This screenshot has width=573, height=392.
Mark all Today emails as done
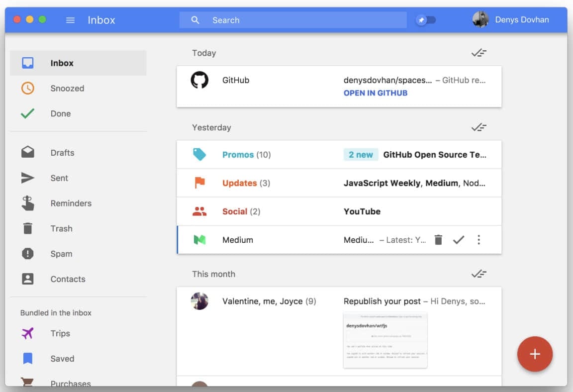pos(478,53)
